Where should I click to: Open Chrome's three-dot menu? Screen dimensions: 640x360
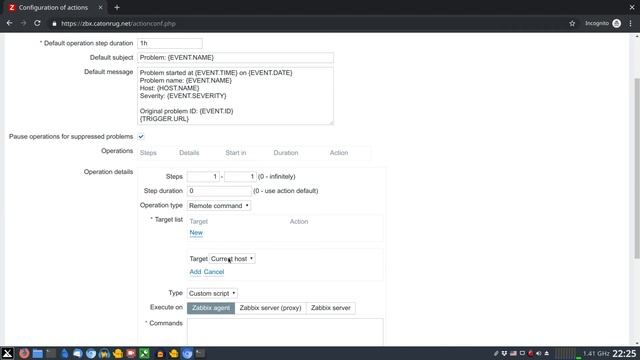click(630, 24)
